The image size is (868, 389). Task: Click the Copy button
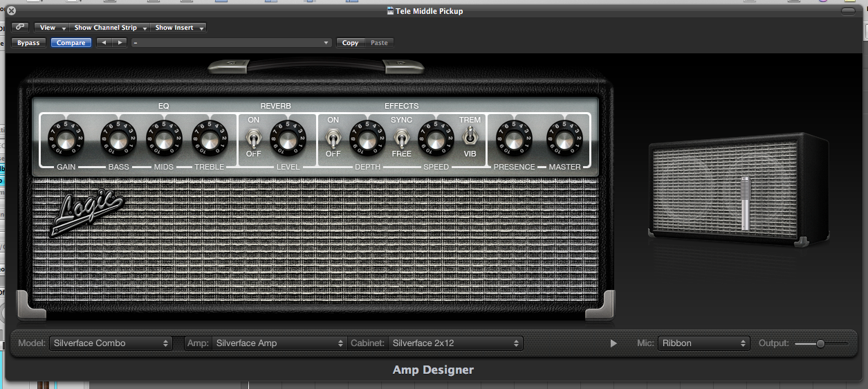click(x=350, y=43)
